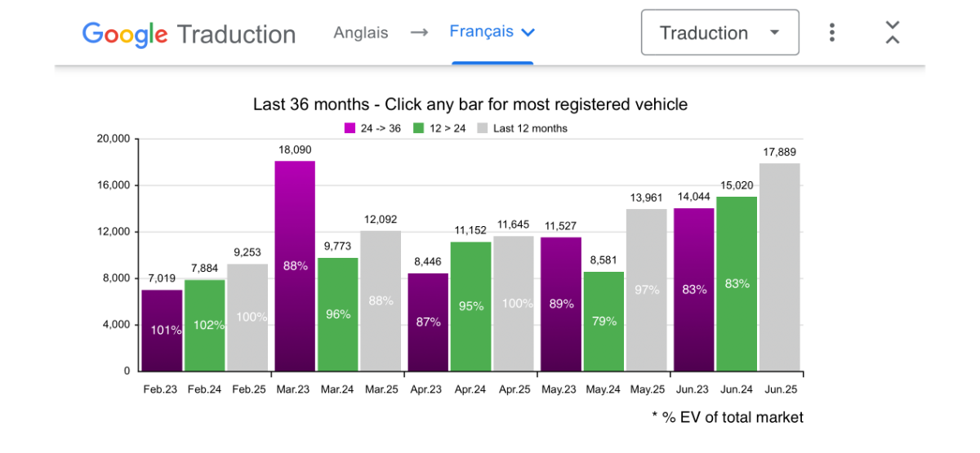Open the Traduction view dropdown

(719, 33)
